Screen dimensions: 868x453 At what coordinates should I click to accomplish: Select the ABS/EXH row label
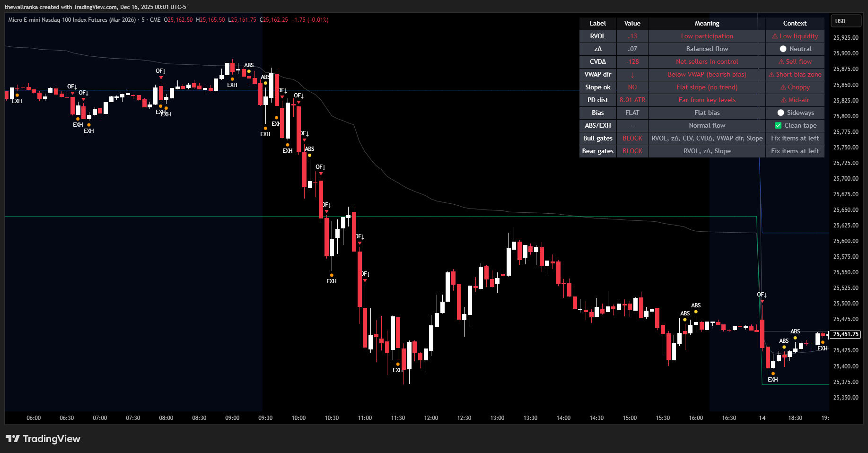point(598,125)
